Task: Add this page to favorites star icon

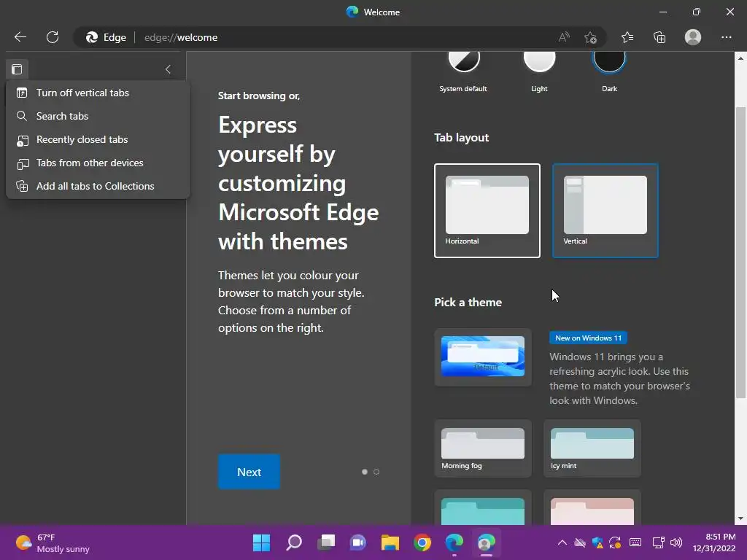Action: (x=591, y=37)
